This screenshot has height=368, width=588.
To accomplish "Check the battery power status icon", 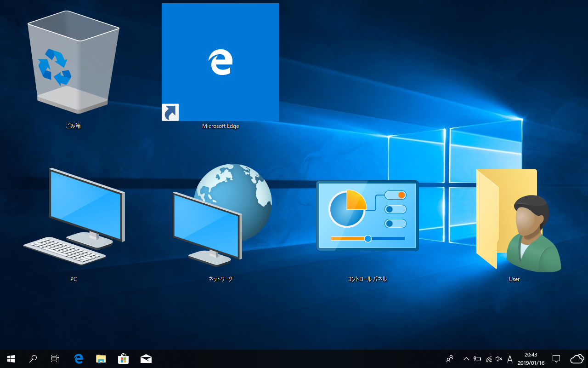I will pos(477,359).
